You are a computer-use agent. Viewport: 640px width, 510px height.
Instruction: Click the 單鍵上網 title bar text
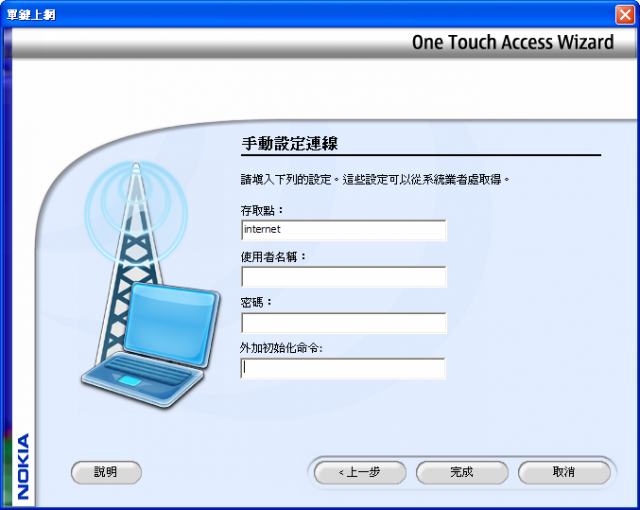tap(31, 15)
